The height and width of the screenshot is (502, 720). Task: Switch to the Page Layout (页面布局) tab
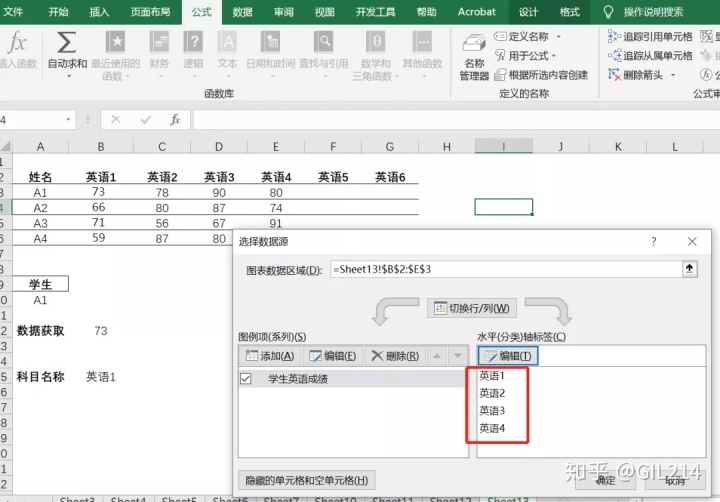(151, 11)
